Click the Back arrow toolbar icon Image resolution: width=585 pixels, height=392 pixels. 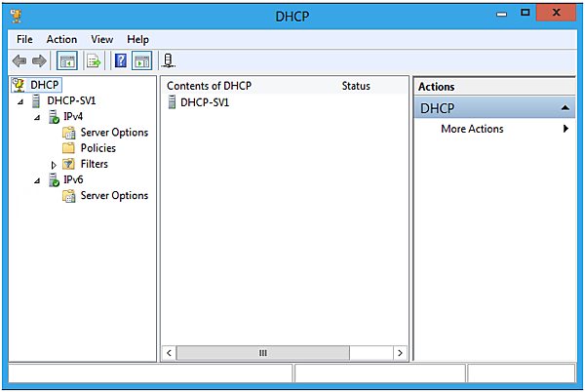coord(19,60)
